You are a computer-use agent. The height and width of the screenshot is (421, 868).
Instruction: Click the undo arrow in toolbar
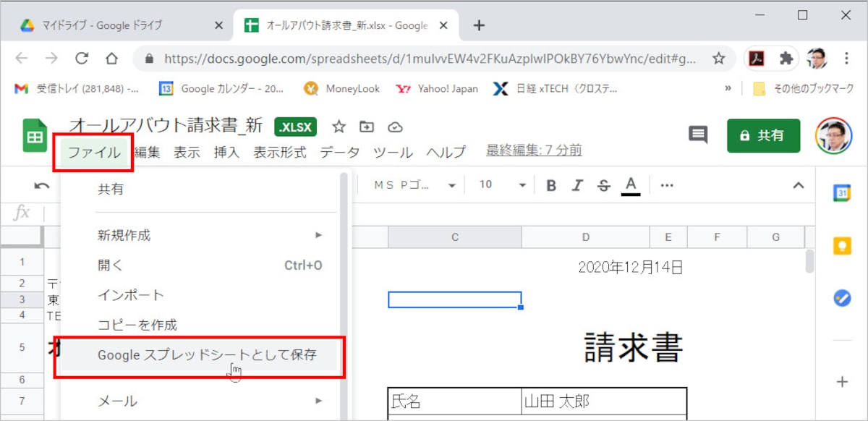tap(42, 185)
